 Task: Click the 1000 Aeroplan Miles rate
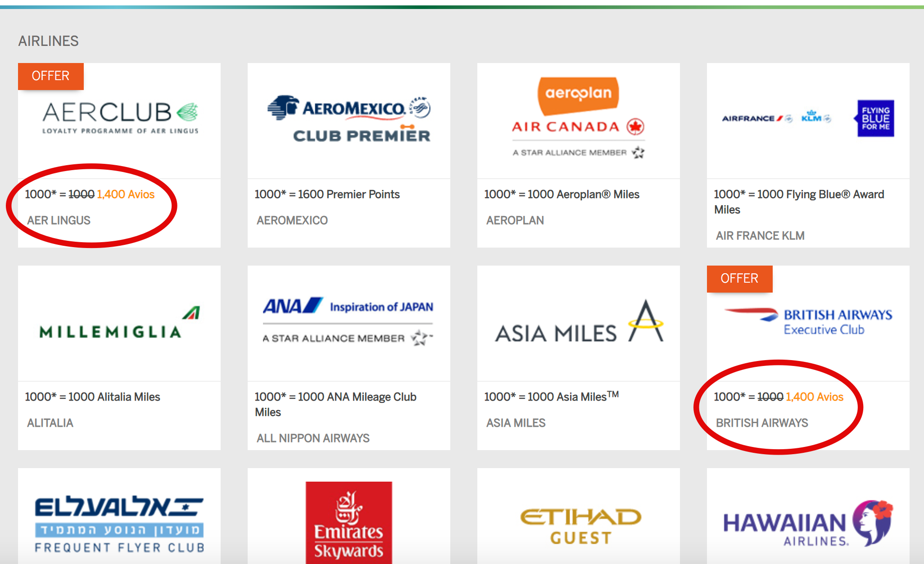click(x=562, y=194)
